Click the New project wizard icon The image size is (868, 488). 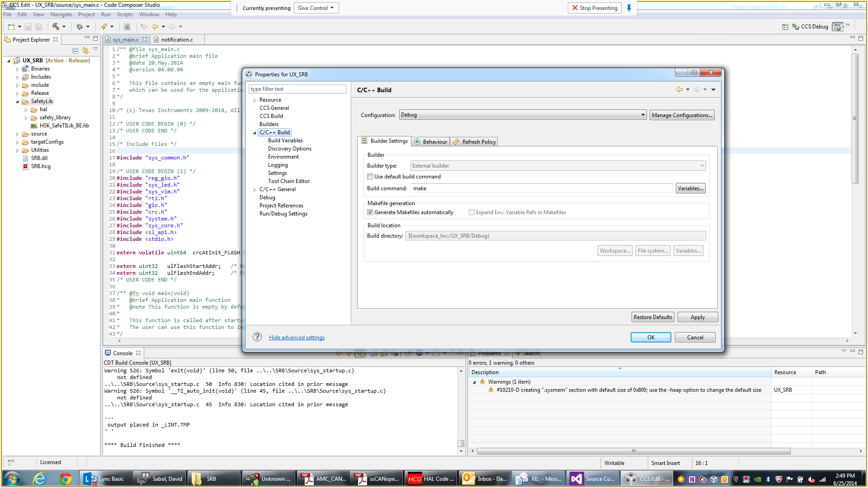click(11, 27)
